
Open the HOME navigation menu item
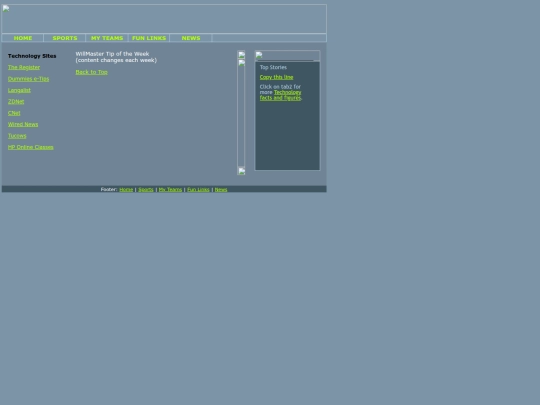[x=23, y=38]
